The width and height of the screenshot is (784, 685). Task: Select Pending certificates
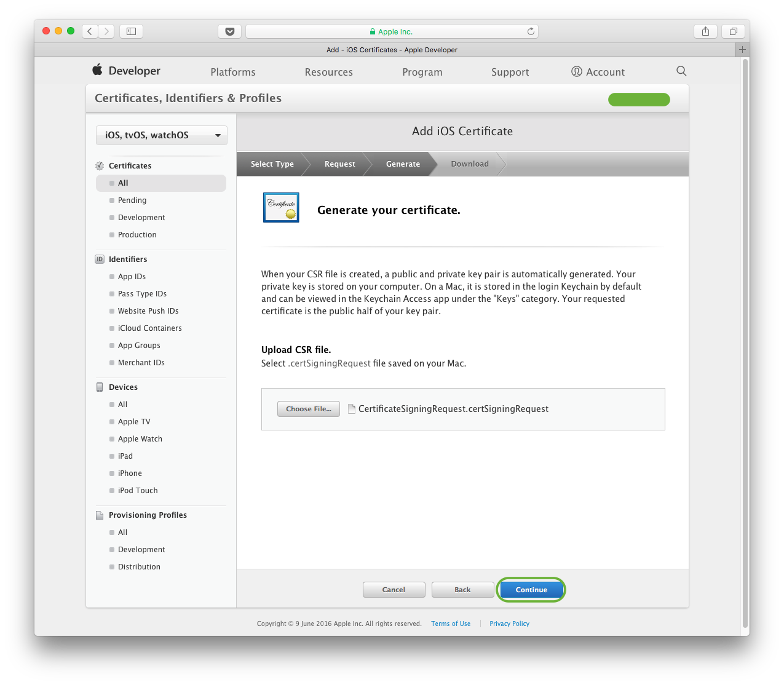pyautogui.click(x=132, y=200)
